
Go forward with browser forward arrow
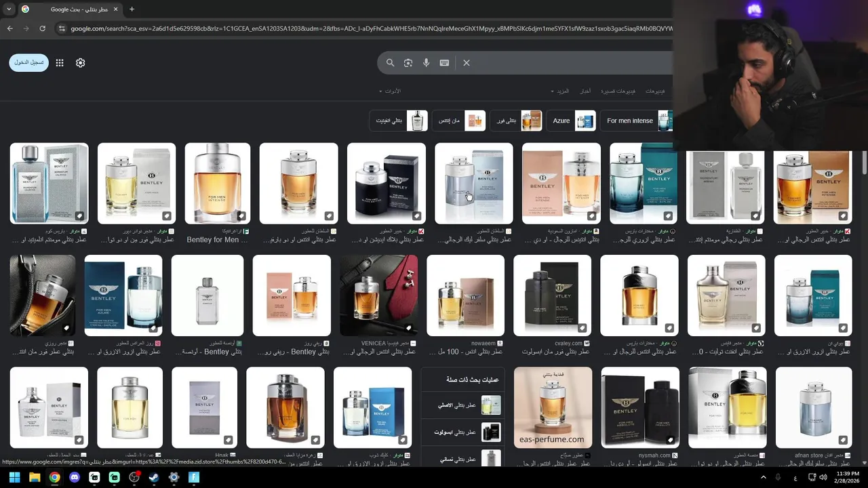26,28
